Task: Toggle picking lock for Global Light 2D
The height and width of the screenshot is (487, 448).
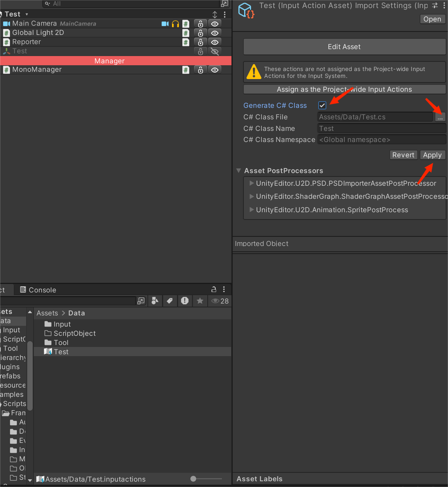Action: pyautogui.click(x=200, y=33)
